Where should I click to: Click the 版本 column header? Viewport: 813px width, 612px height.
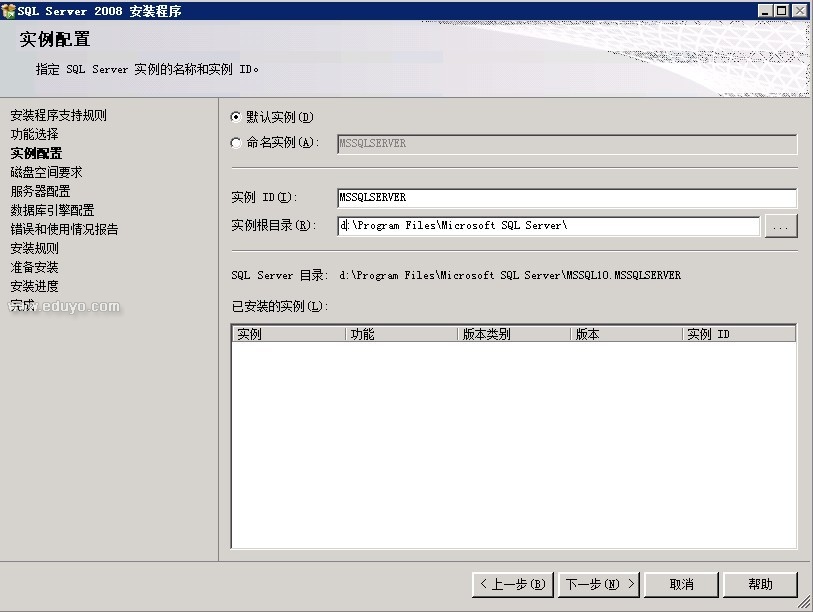[626, 335]
